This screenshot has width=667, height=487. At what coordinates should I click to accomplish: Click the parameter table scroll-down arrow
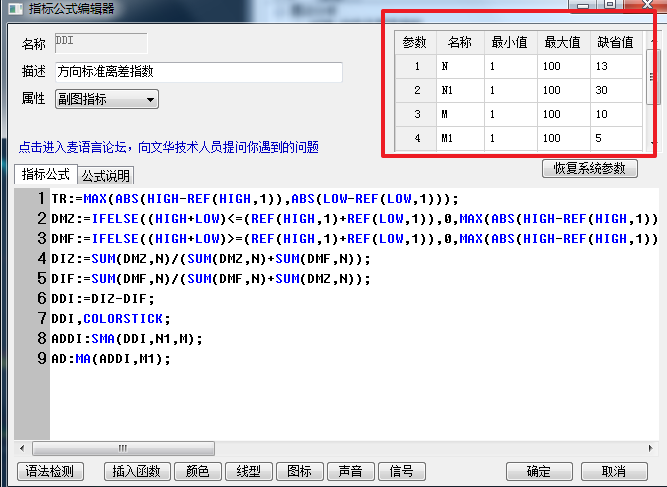(653, 143)
